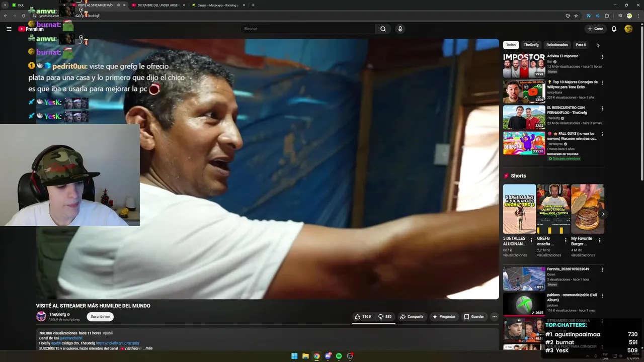Open Windows Start menu
The image size is (644, 362).
coord(294,356)
